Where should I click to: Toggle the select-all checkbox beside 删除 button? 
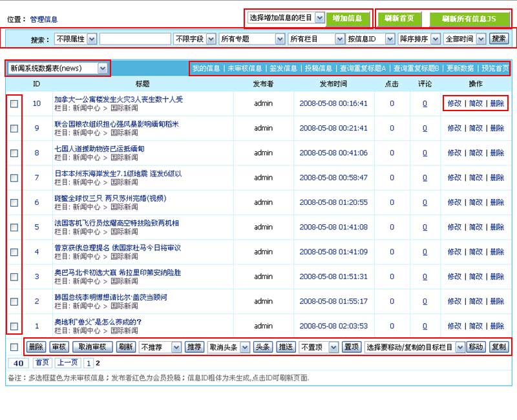pyautogui.click(x=14, y=347)
